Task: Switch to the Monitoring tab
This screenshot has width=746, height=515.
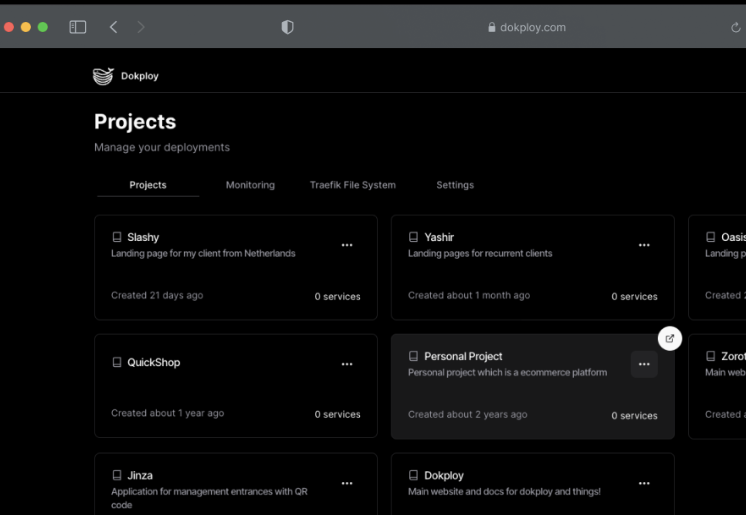Action: [250, 185]
